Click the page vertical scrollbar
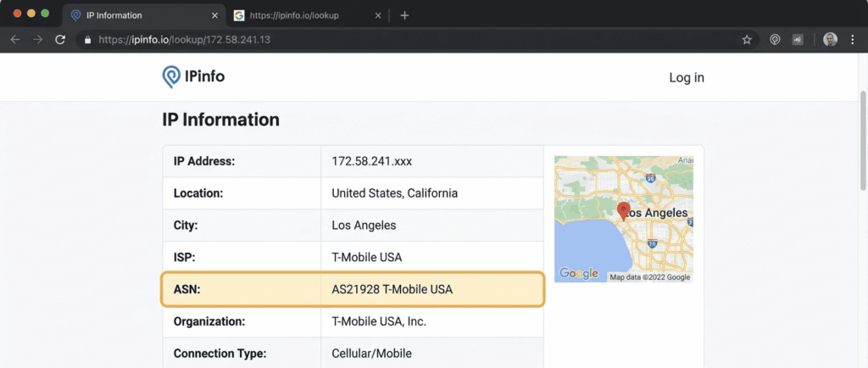Viewport: 868px width, 368px height. coord(863,141)
